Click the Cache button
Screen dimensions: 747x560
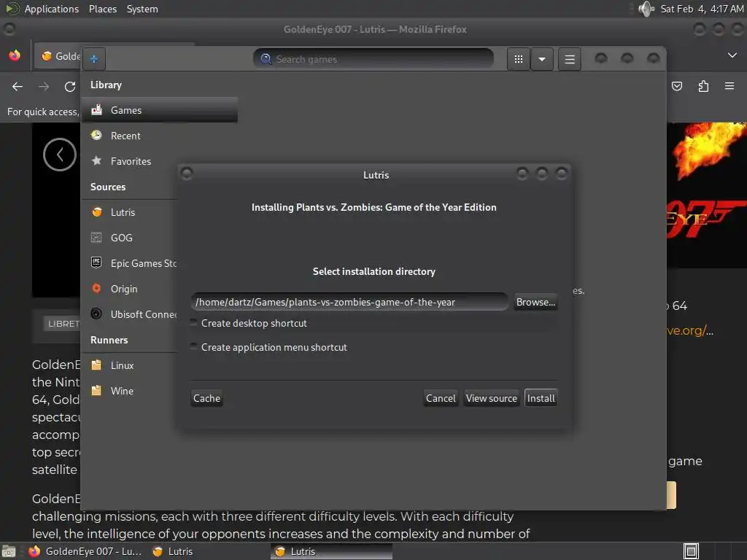pyautogui.click(x=206, y=398)
